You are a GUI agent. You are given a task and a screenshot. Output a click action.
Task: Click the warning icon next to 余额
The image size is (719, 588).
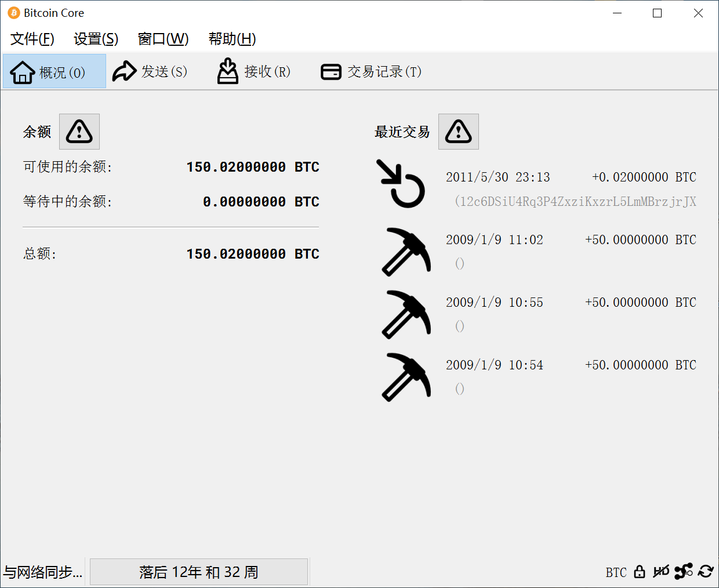(x=79, y=132)
